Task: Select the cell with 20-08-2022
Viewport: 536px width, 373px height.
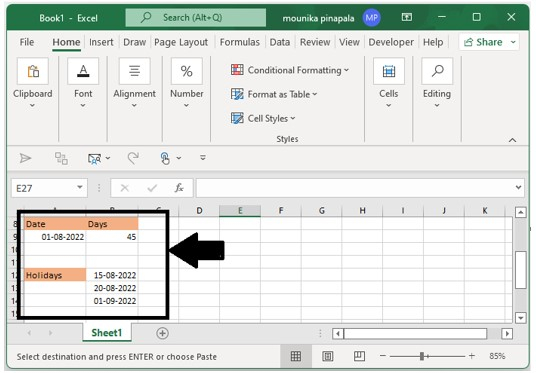Action: (x=112, y=288)
